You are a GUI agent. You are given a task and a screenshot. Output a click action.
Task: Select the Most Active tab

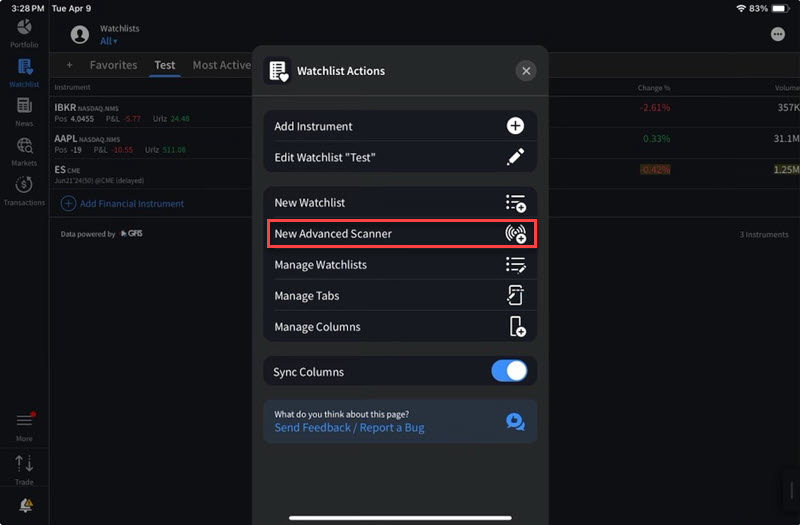click(221, 65)
